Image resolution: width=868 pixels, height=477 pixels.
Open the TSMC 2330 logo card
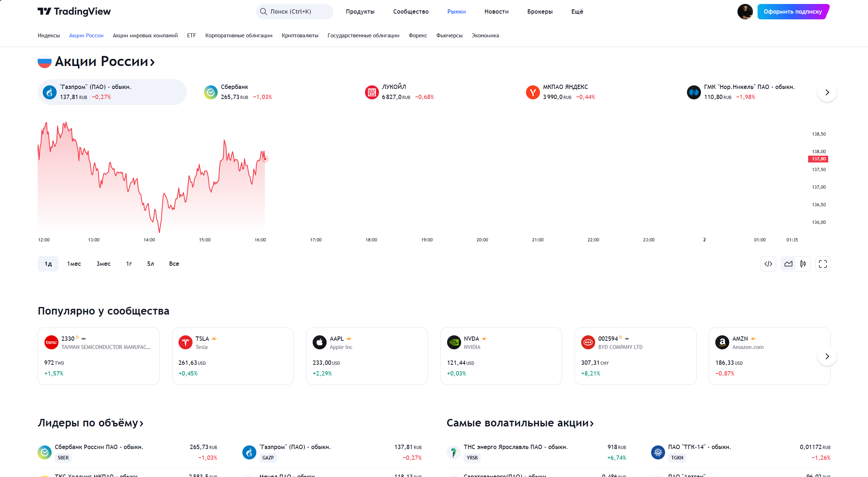[51, 343]
